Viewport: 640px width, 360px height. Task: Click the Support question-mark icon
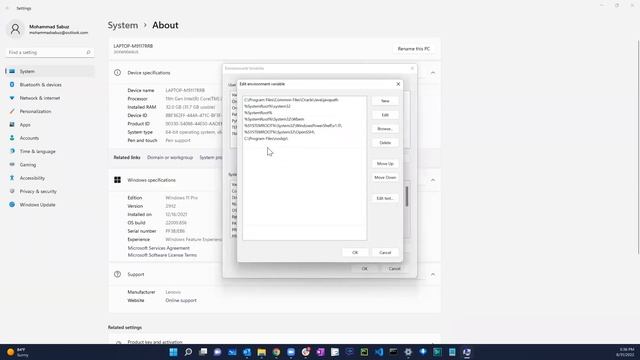(x=118, y=274)
